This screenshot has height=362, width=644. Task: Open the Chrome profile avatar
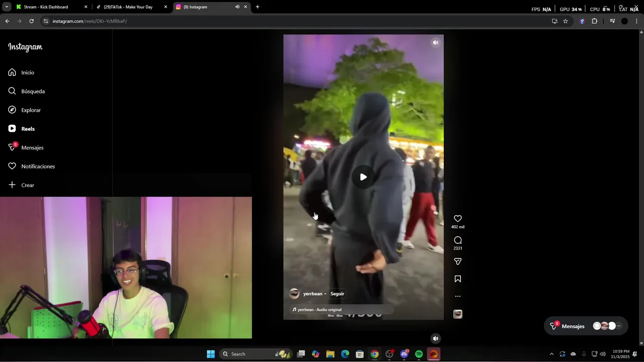(x=624, y=21)
